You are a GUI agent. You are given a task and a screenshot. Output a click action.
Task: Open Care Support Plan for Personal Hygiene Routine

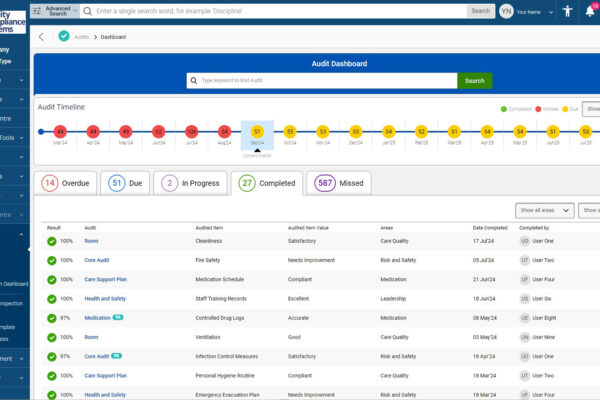(x=106, y=376)
